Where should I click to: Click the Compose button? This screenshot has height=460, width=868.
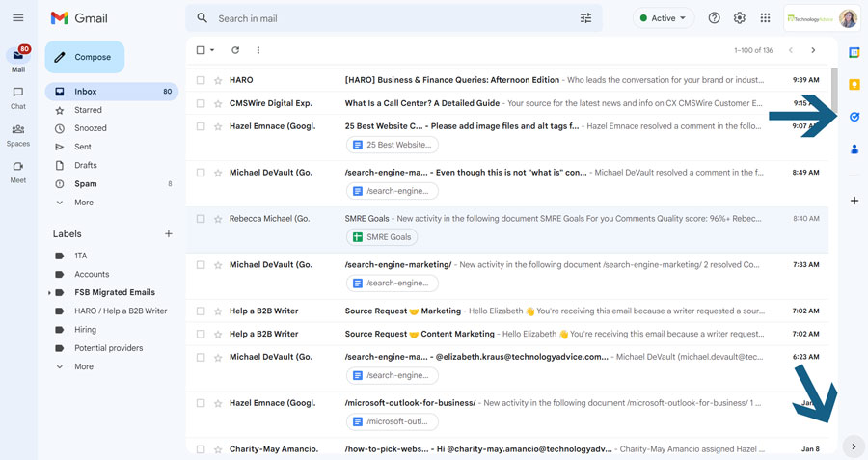point(85,57)
